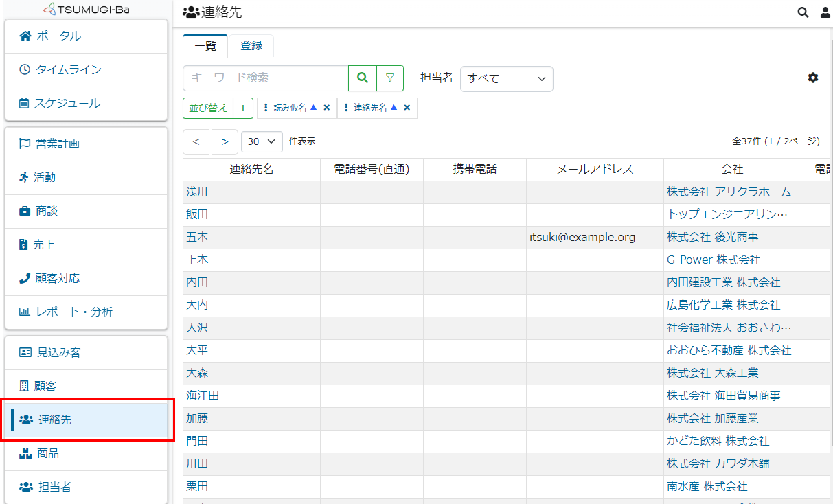Open タイムライン in the sidebar

[x=86, y=70]
